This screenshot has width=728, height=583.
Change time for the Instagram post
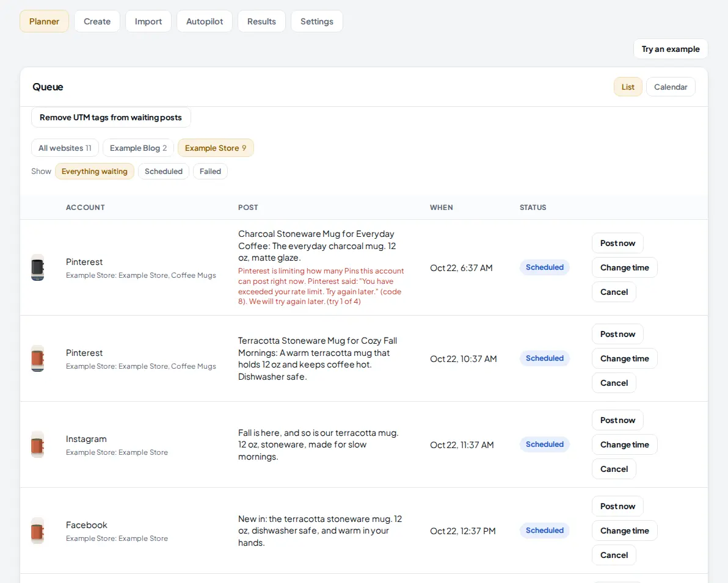624,444
